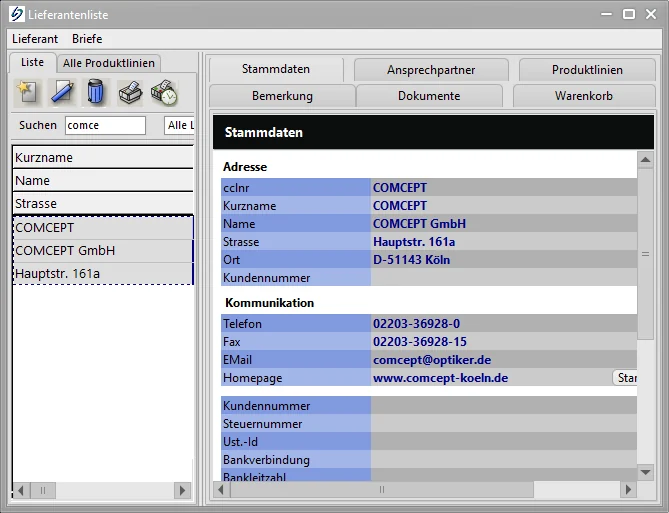Click the details panel scroll down arrow
Viewport: 669px width, 513px height.
pos(645,472)
